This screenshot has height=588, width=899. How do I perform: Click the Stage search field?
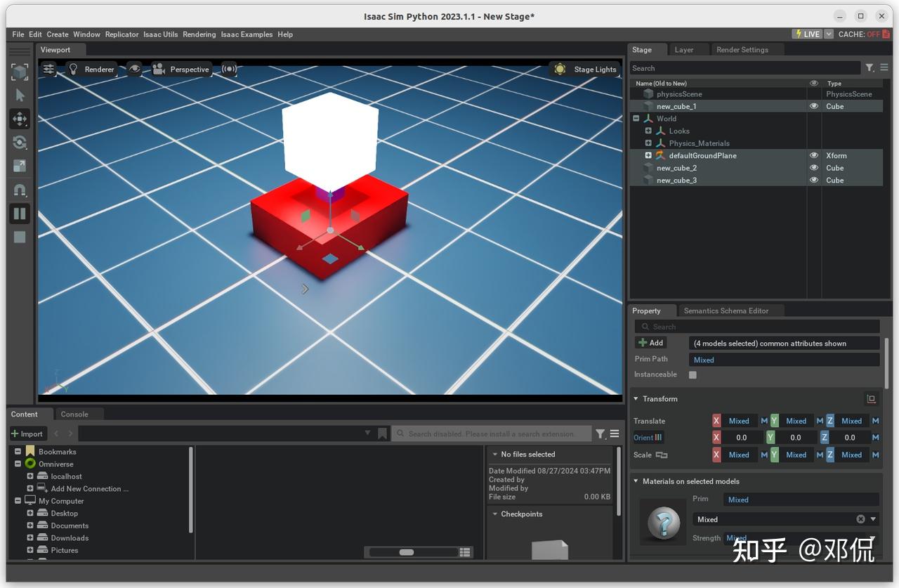[x=744, y=68]
